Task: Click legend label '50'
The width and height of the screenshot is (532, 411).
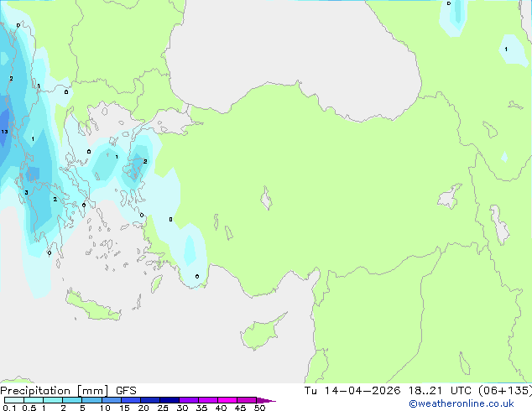Action: pyautogui.click(x=259, y=408)
